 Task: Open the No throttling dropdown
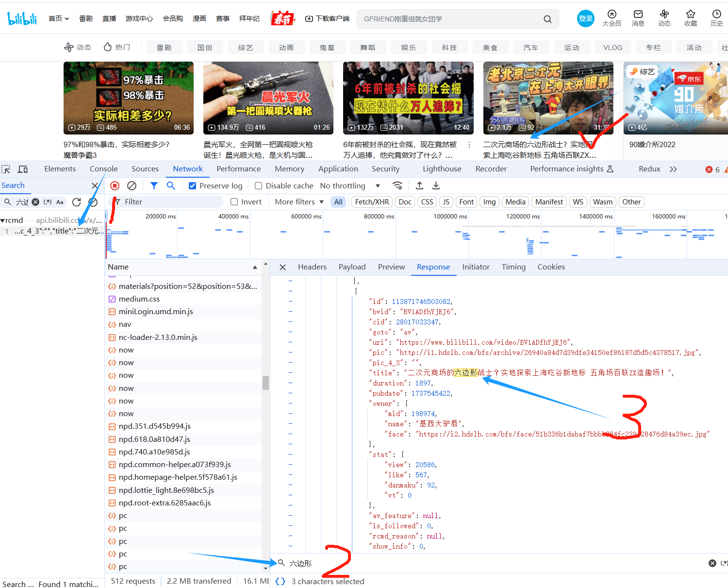click(x=349, y=185)
